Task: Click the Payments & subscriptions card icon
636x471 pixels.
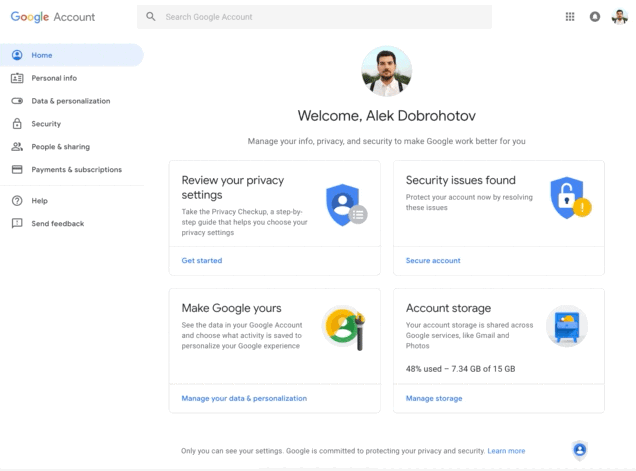Action: tap(17, 169)
